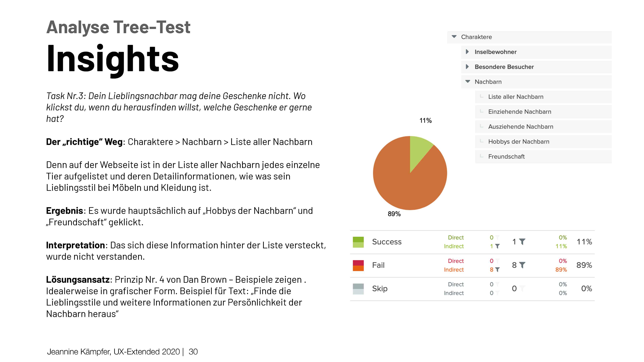Click the Fail total filter icon
The image size is (644, 362).
pos(522,265)
